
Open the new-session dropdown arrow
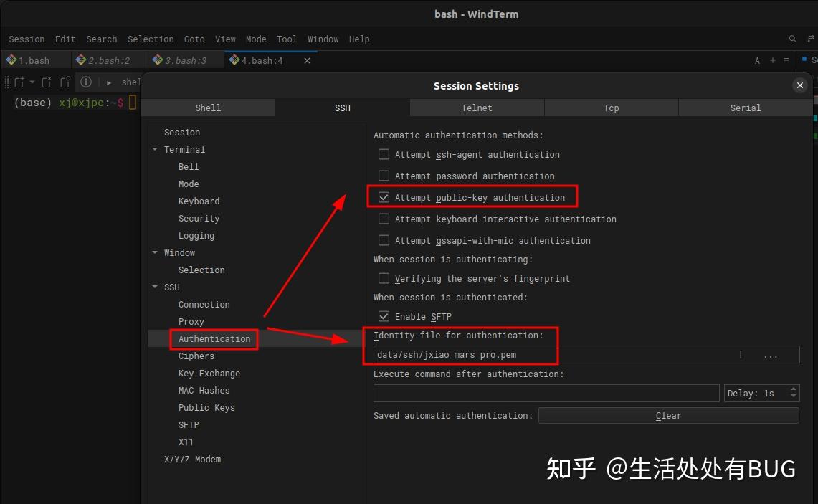pos(32,82)
